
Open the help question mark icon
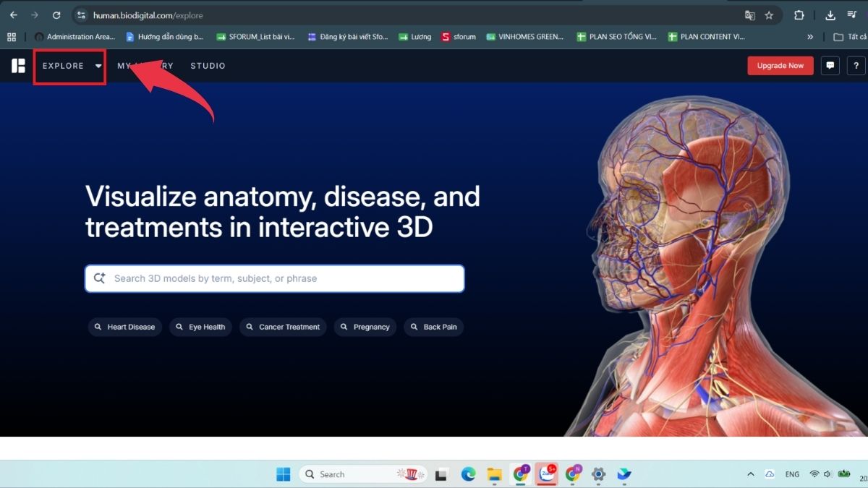click(x=856, y=66)
